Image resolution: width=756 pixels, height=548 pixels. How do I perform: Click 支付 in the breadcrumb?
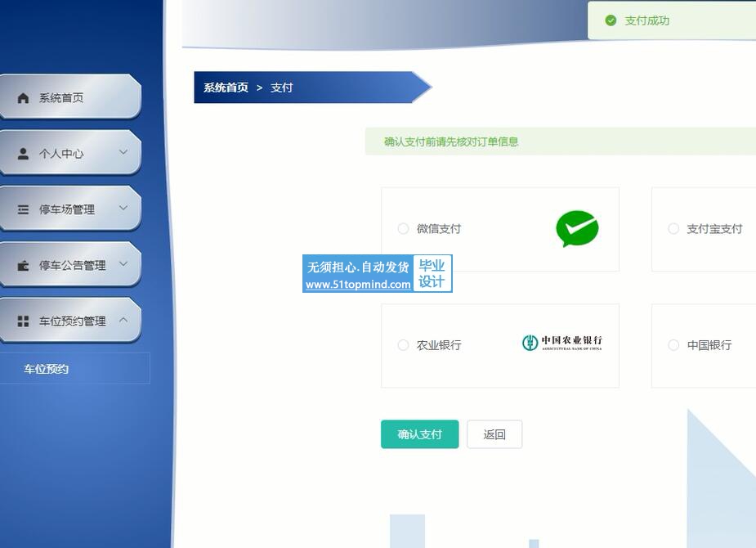pos(282,88)
